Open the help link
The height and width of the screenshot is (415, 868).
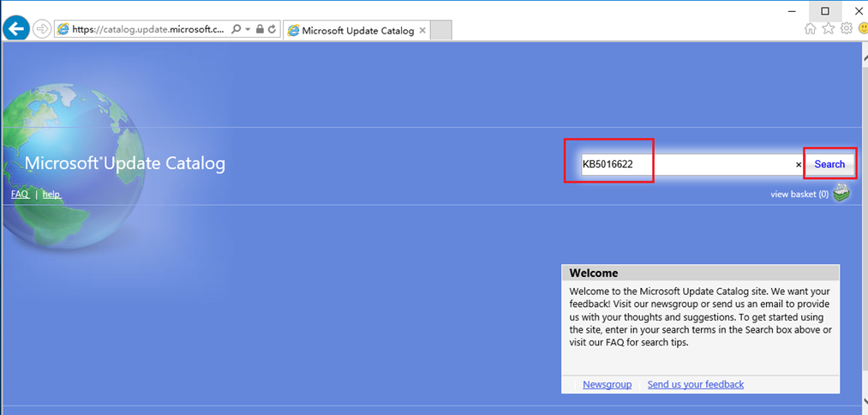click(x=51, y=195)
